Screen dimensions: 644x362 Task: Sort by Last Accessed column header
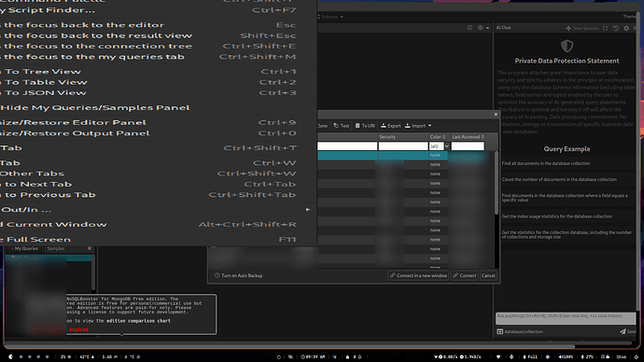[469, 137]
